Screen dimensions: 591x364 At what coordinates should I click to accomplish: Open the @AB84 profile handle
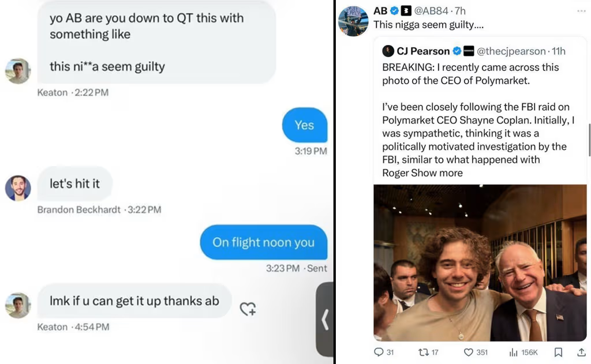point(431,11)
